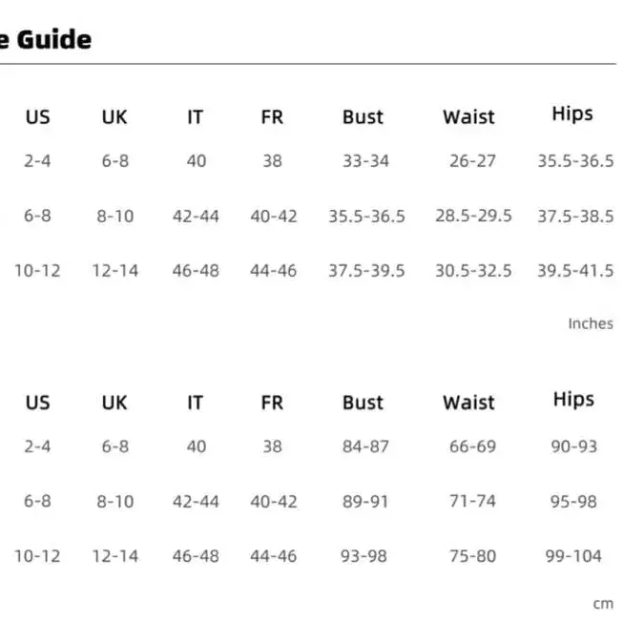Click the FR header in cm table
The height and width of the screenshot is (644, 644).
[272, 403]
